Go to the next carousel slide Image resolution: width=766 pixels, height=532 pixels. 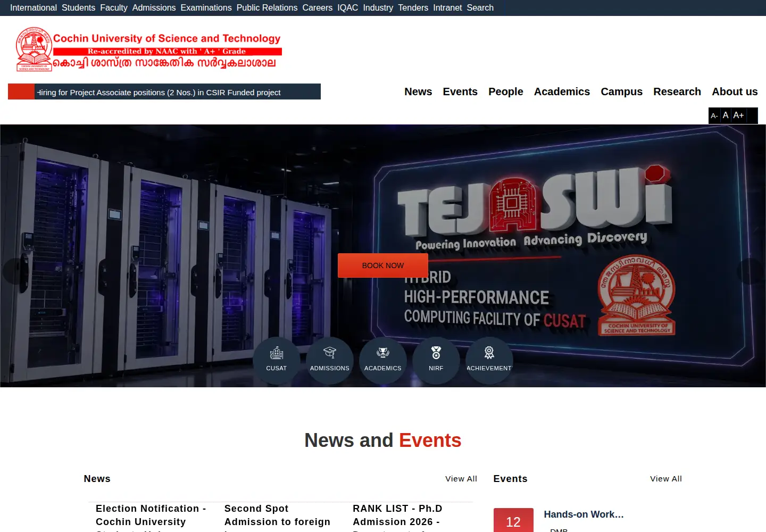click(x=750, y=271)
